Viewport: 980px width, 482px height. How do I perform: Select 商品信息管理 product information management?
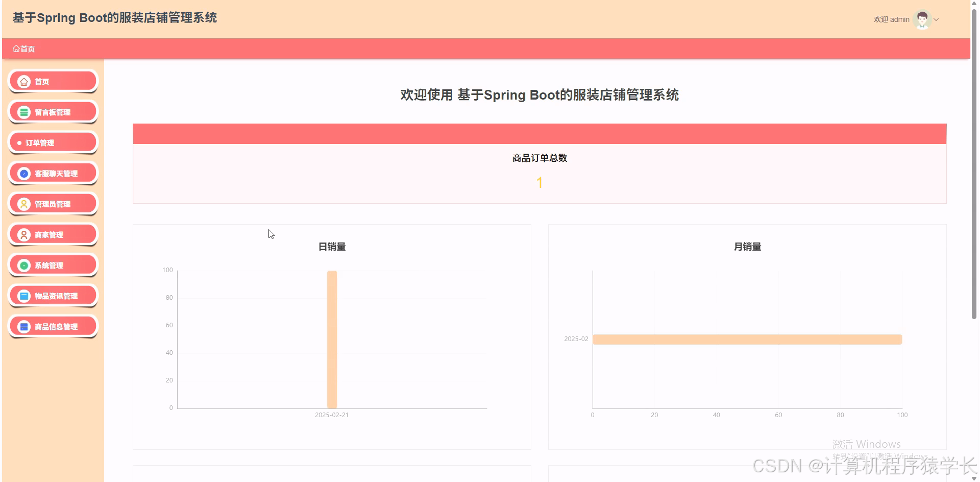click(x=53, y=326)
